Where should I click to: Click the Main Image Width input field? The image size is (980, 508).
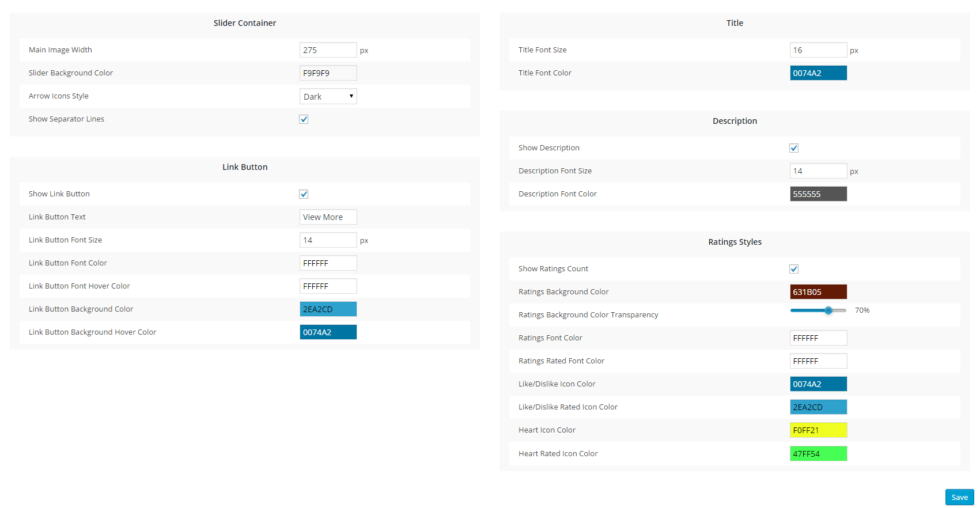328,50
